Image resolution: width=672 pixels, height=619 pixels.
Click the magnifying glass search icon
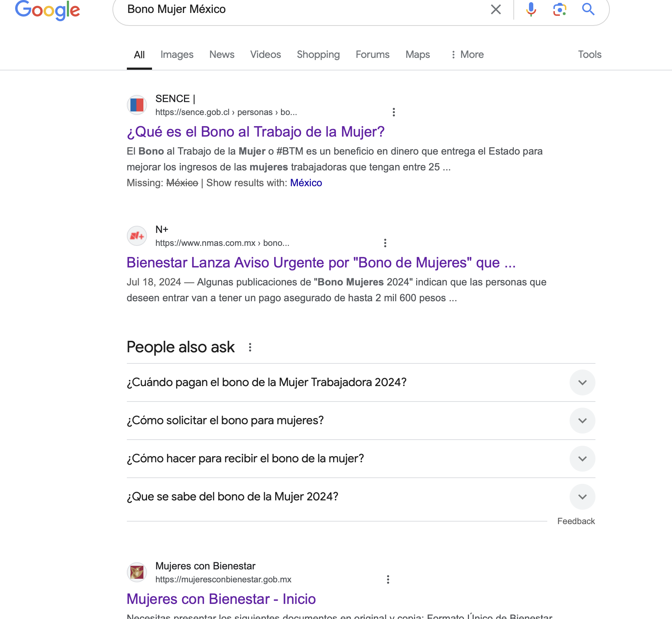pos(588,9)
